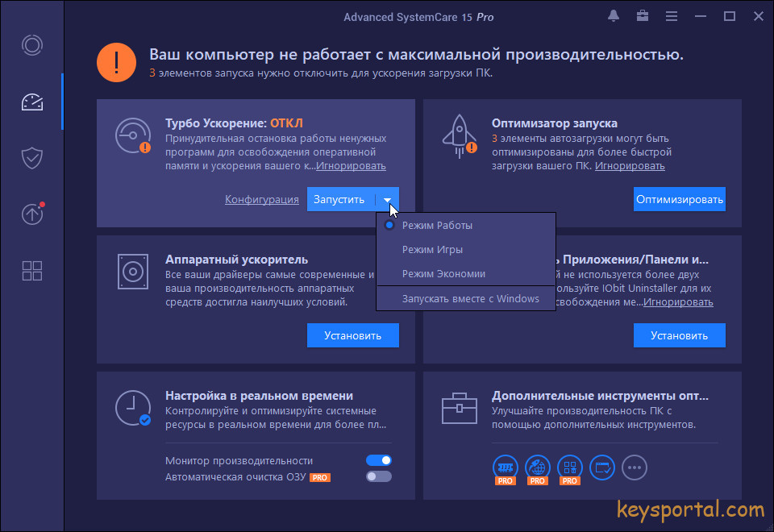The height and width of the screenshot is (532, 774).
Task: Launch the RAM memory cleaner tool icon
Action: coord(505,467)
